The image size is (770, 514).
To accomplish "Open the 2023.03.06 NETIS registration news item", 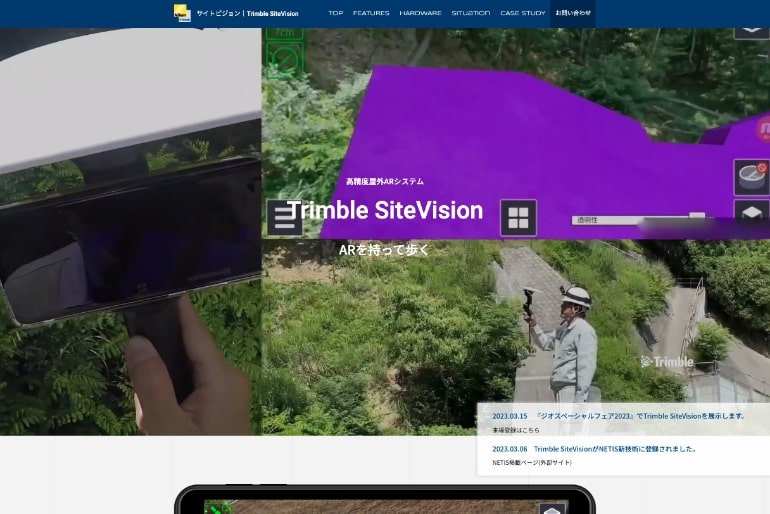I will [x=594, y=449].
